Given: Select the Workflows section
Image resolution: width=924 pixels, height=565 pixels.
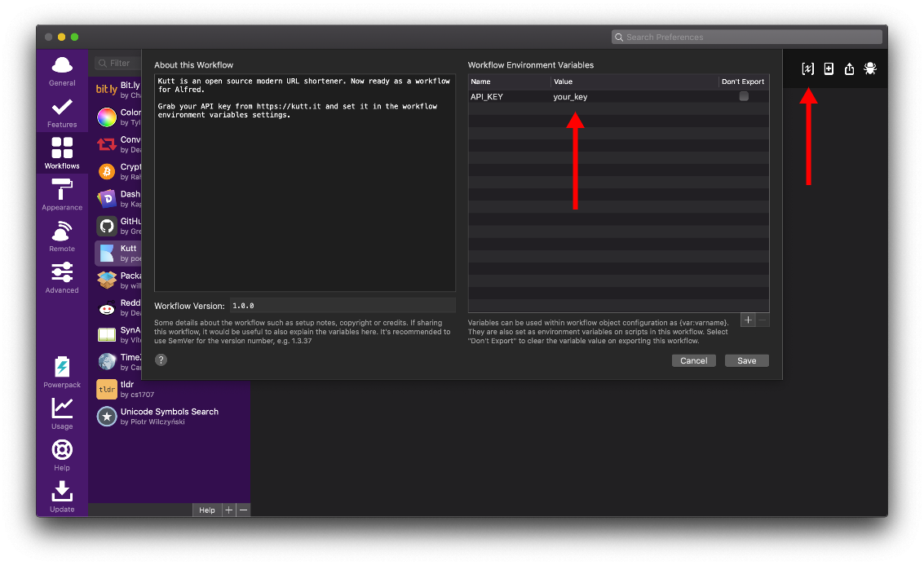Looking at the screenshot, I should click(x=62, y=153).
